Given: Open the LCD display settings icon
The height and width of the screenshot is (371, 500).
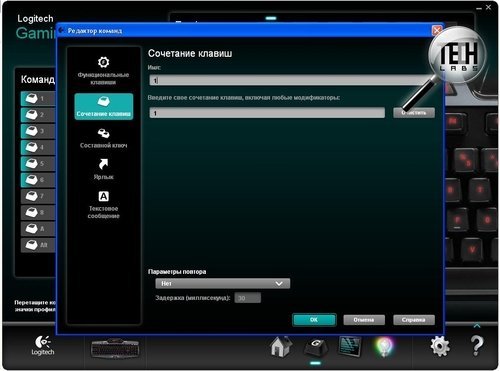Looking at the screenshot, I should [350, 346].
